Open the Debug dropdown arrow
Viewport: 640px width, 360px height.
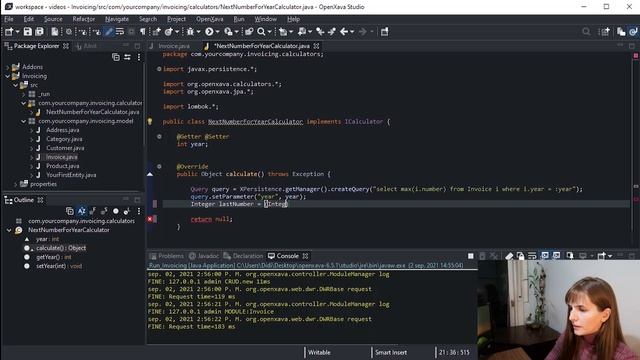click(x=198, y=32)
